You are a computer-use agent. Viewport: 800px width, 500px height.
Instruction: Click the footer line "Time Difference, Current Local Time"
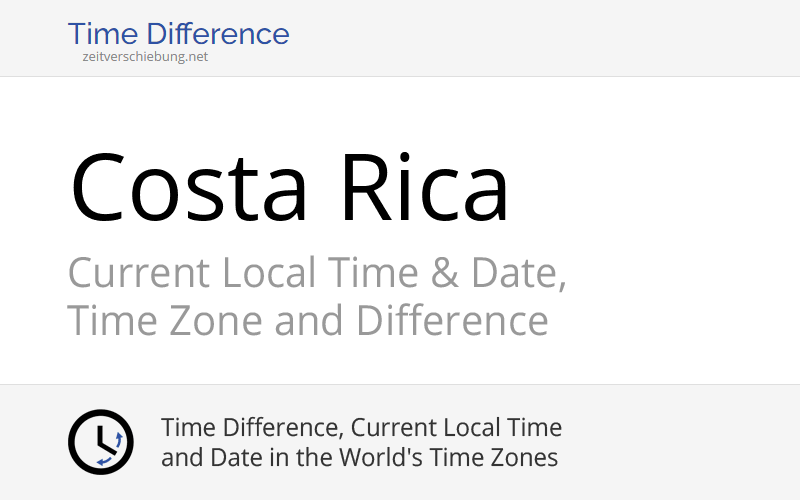click(x=361, y=428)
